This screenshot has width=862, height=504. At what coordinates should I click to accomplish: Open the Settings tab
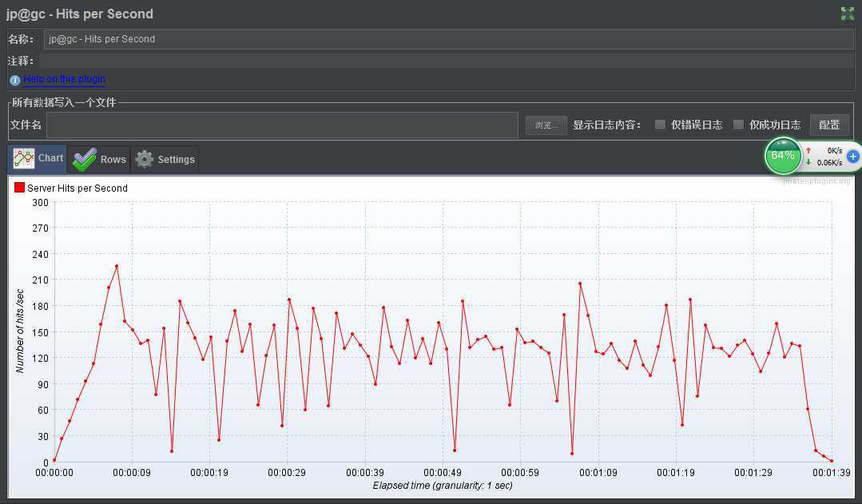pyautogui.click(x=165, y=160)
